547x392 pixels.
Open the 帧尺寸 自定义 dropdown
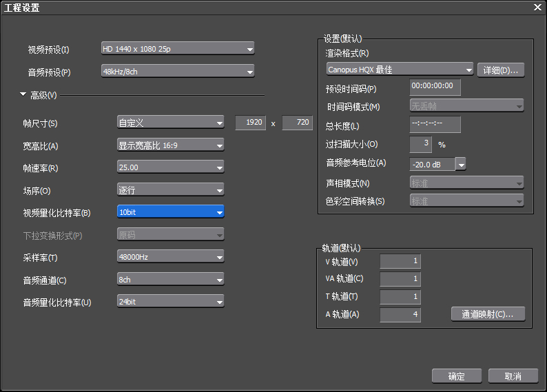click(x=171, y=123)
